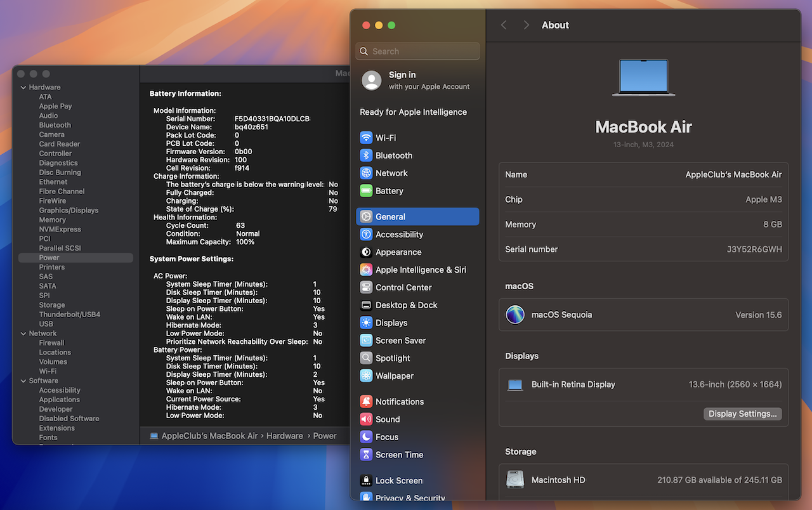Viewport: 812px width, 510px height.
Task: Select USB in System Information sidebar
Action: tap(46, 324)
